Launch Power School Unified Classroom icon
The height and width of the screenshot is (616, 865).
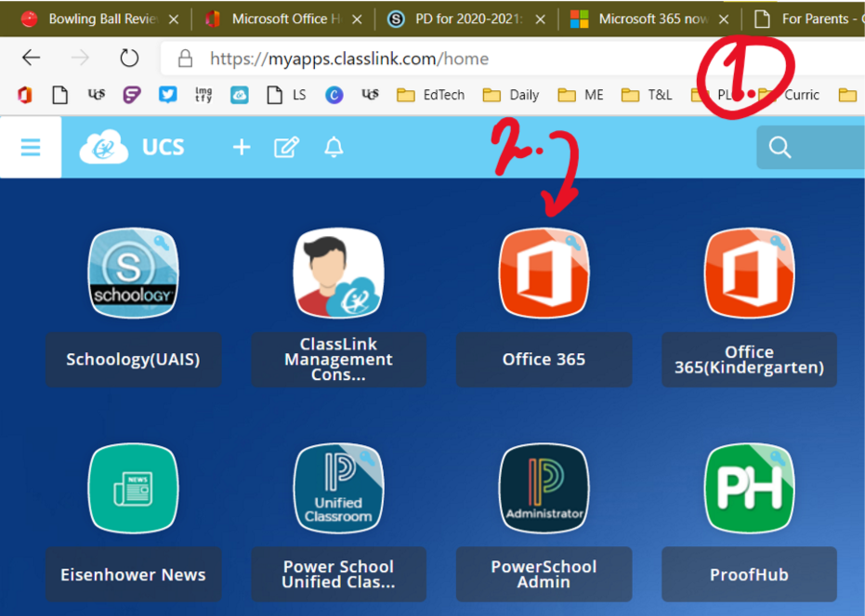(x=338, y=489)
